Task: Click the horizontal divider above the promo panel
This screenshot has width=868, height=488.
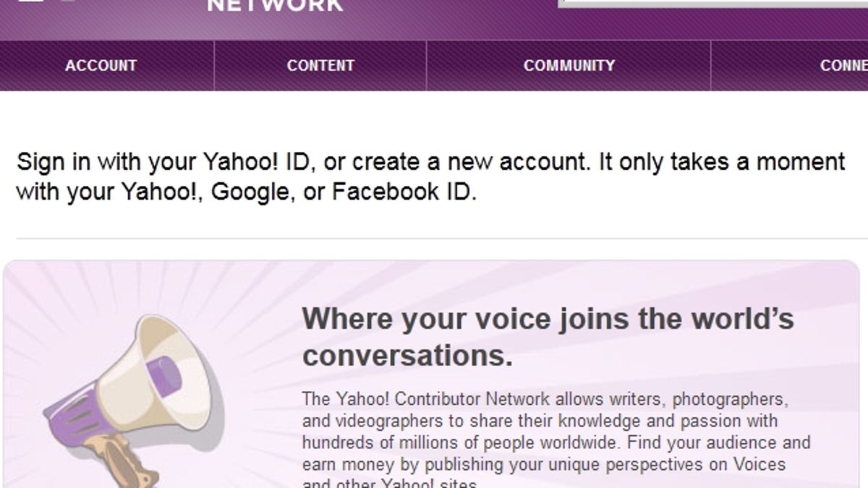Action: coord(434,239)
